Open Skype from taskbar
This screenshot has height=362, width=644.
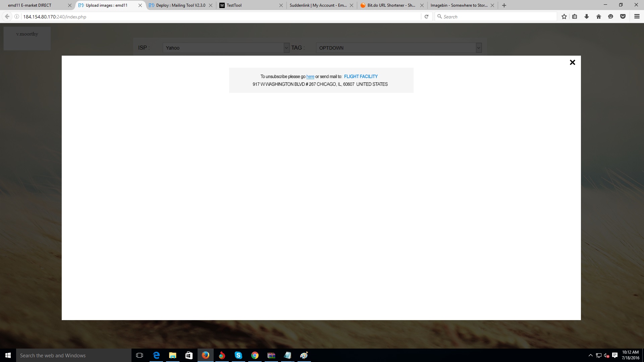point(238,355)
